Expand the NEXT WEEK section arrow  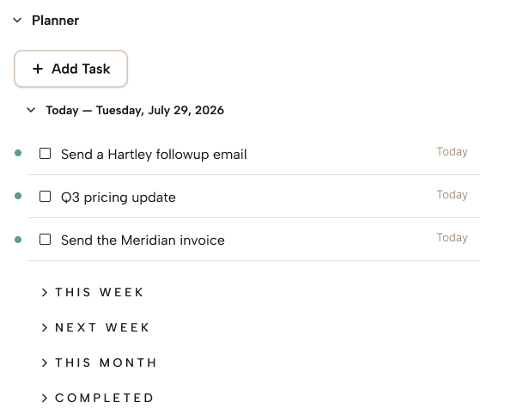(45, 327)
